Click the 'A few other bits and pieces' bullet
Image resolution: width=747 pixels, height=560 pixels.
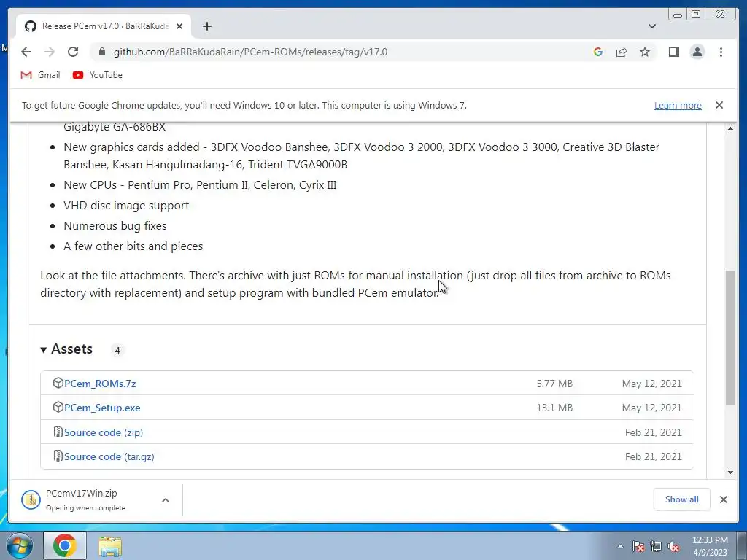tap(133, 246)
